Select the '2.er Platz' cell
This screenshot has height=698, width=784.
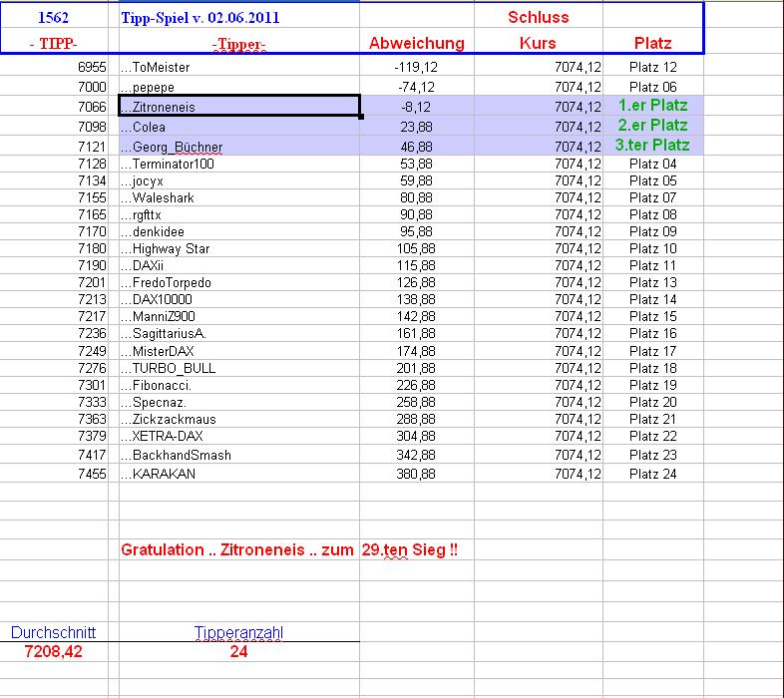coord(653,125)
